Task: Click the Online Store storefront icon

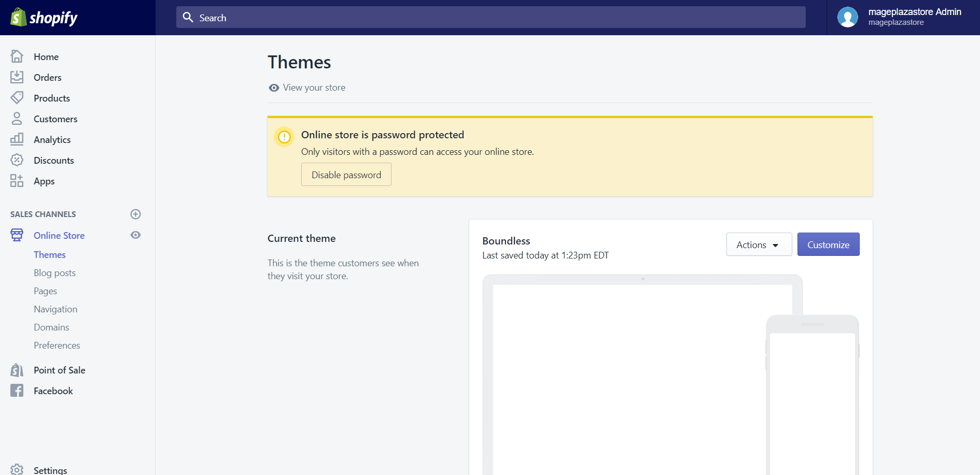Action: 17,235
